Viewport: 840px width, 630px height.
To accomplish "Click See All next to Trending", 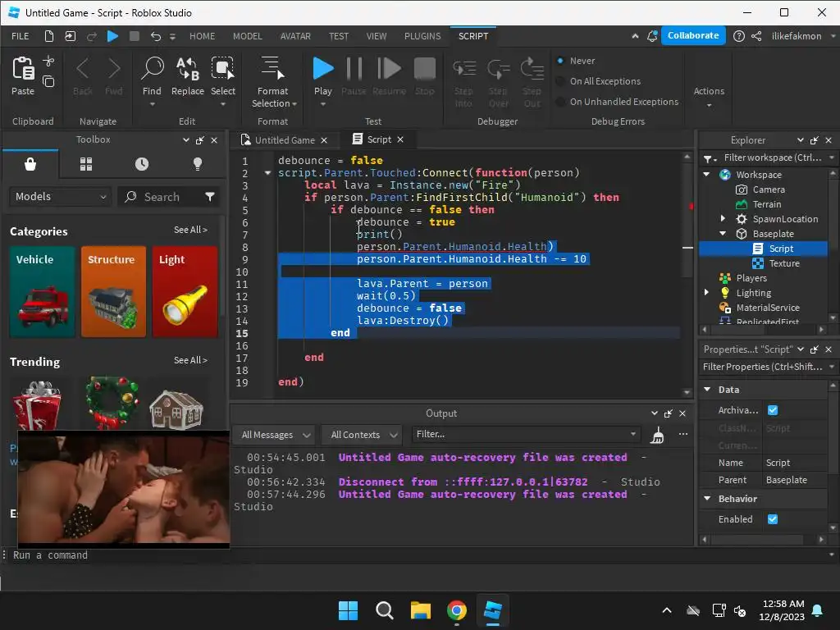I will [190, 361].
